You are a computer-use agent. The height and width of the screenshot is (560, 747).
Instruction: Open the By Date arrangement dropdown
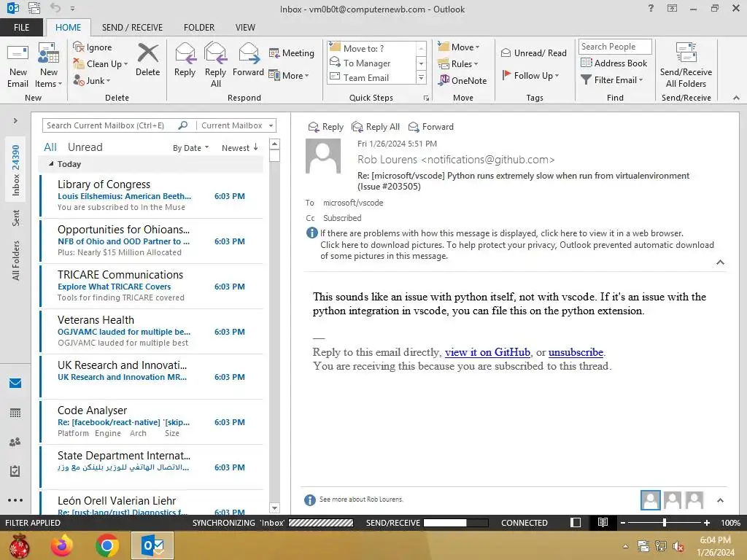(190, 147)
